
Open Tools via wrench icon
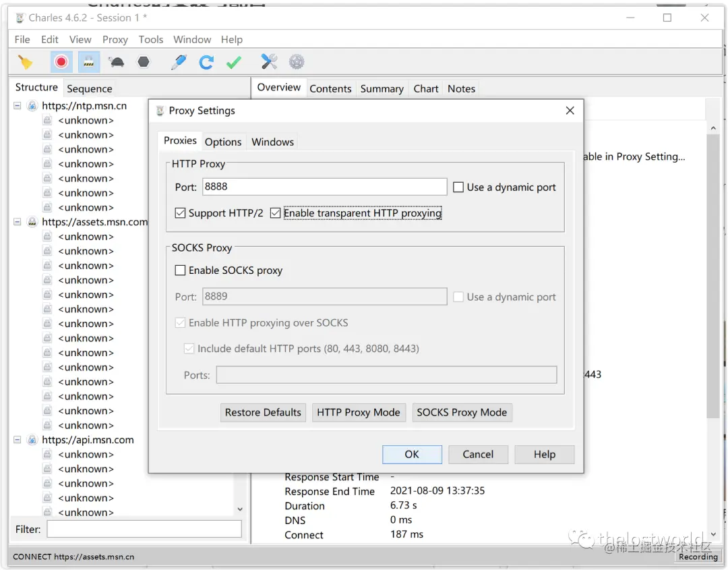[x=269, y=62]
